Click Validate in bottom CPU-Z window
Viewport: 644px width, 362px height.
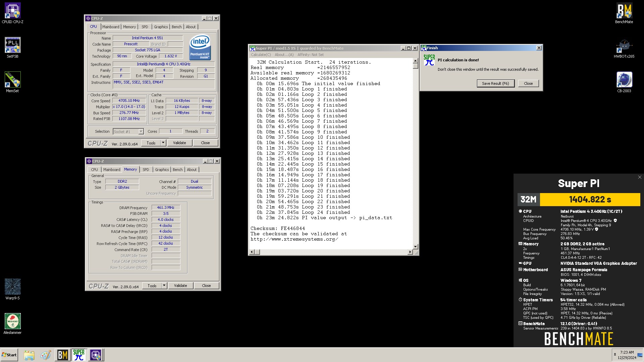pos(180,286)
